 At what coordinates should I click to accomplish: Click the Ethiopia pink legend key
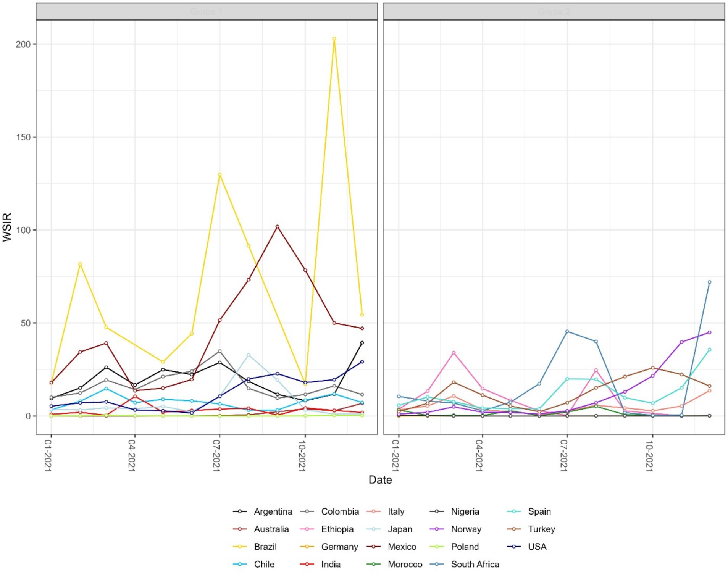[307, 529]
